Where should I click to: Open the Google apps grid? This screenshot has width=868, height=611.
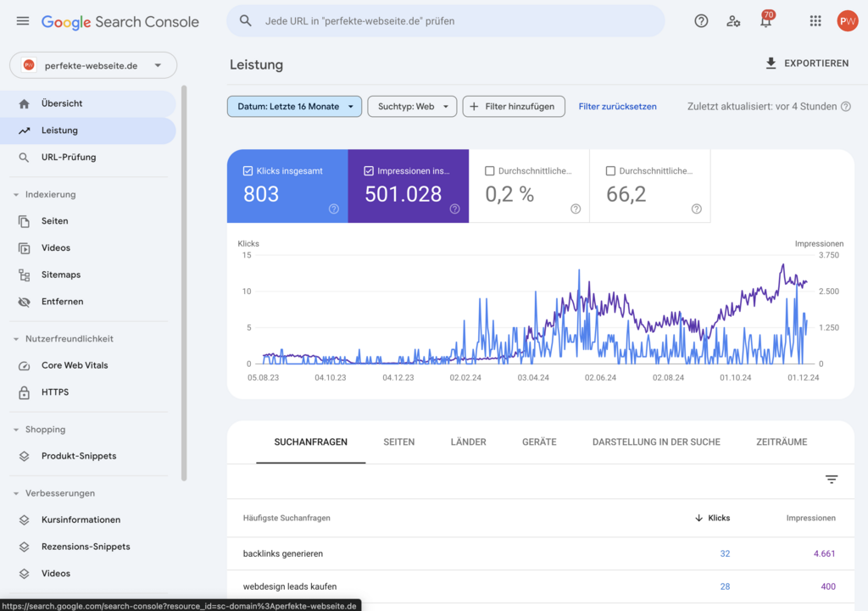pos(815,21)
